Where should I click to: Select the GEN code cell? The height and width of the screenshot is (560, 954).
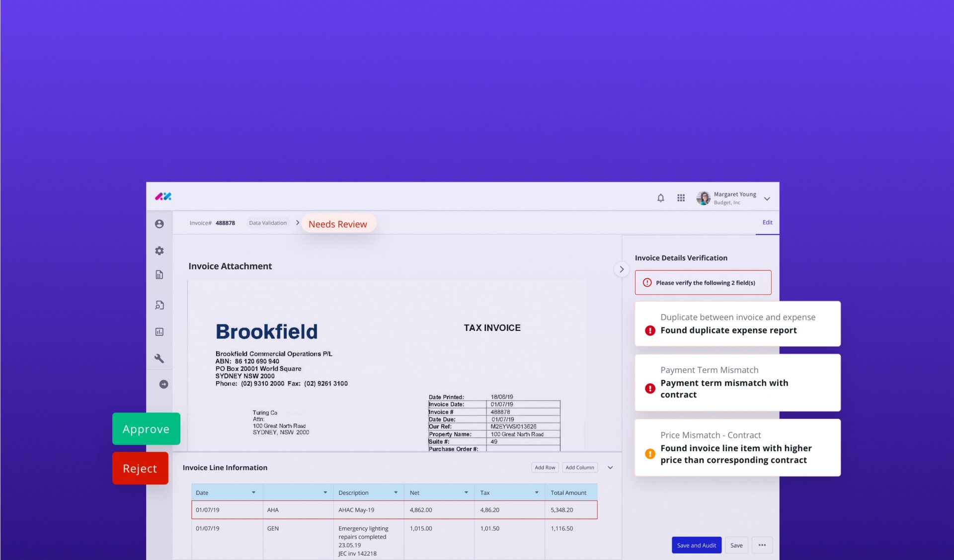tap(298, 540)
